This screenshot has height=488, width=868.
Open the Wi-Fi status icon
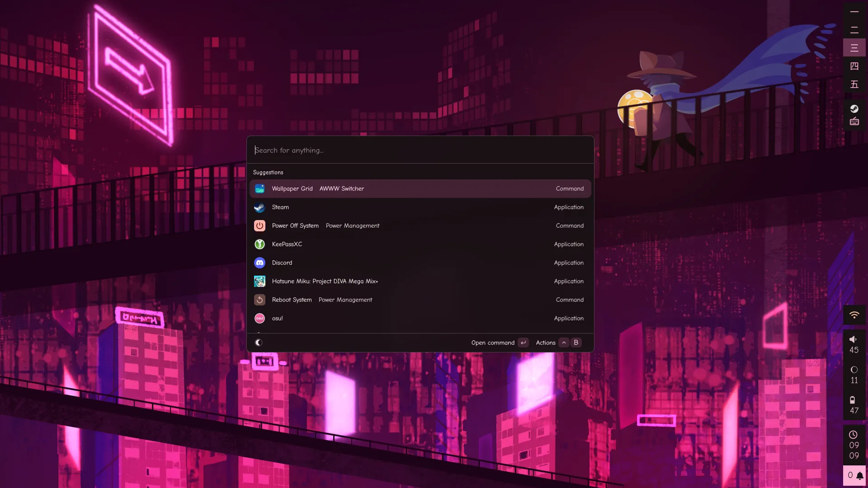pos(854,315)
